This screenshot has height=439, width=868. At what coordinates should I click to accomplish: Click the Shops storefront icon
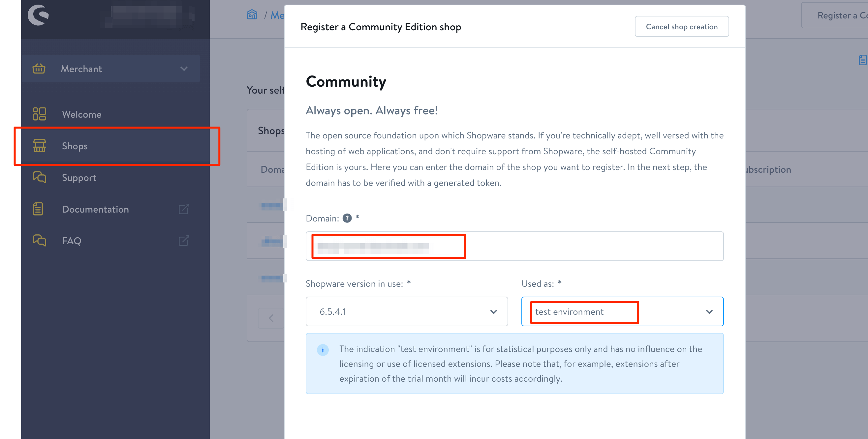pos(40,146)
